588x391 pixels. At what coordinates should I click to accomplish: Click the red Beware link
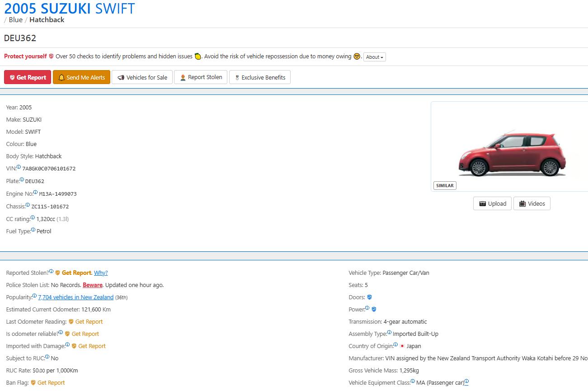(x=93, y=285)
